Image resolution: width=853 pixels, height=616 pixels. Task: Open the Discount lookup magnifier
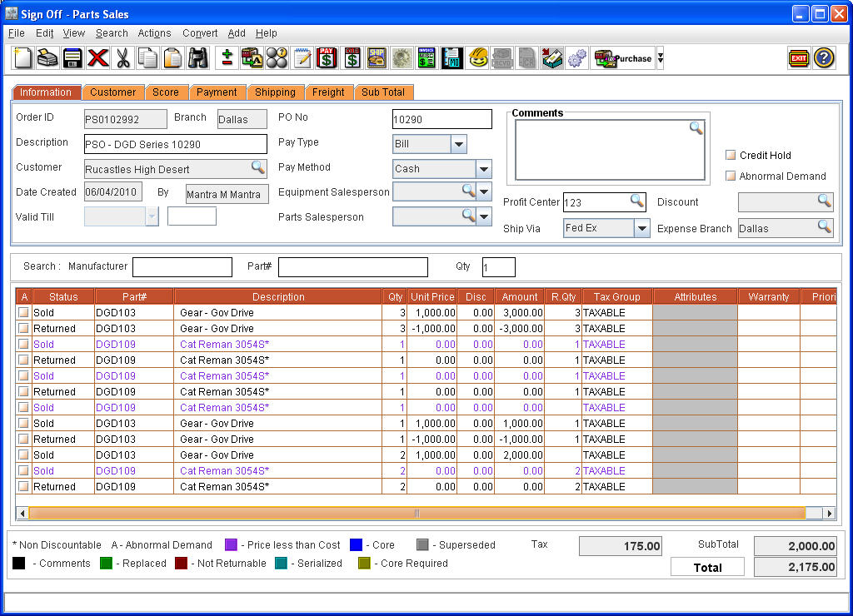click(824, 201)
